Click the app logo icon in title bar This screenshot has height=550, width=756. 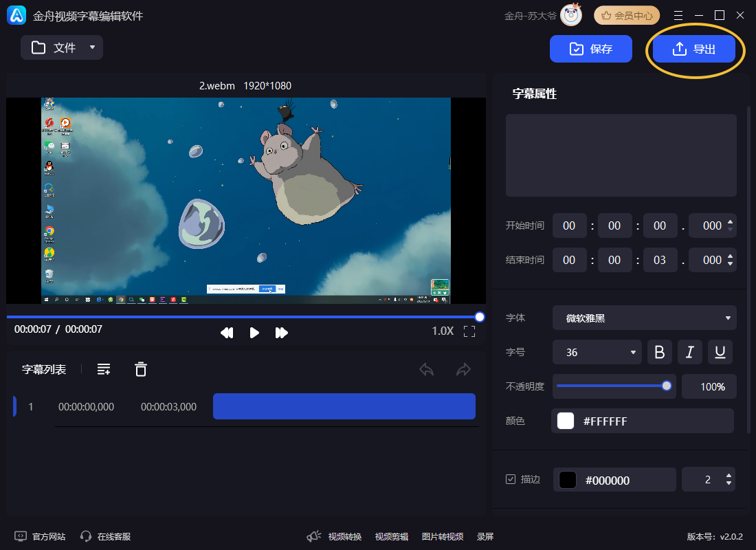pos(17,15)
